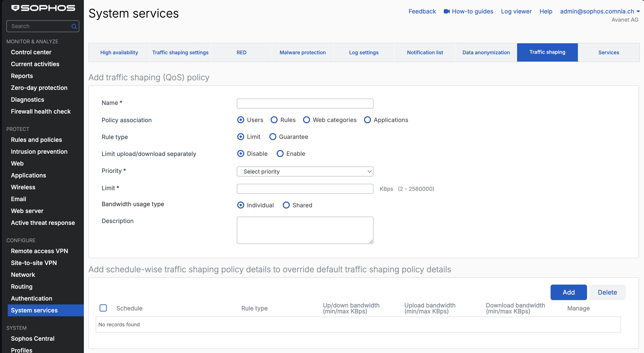The height and width of the screenshot is (353, 644).
Task: Open the admin account dropdown arrow
Action: pos(638,11)
